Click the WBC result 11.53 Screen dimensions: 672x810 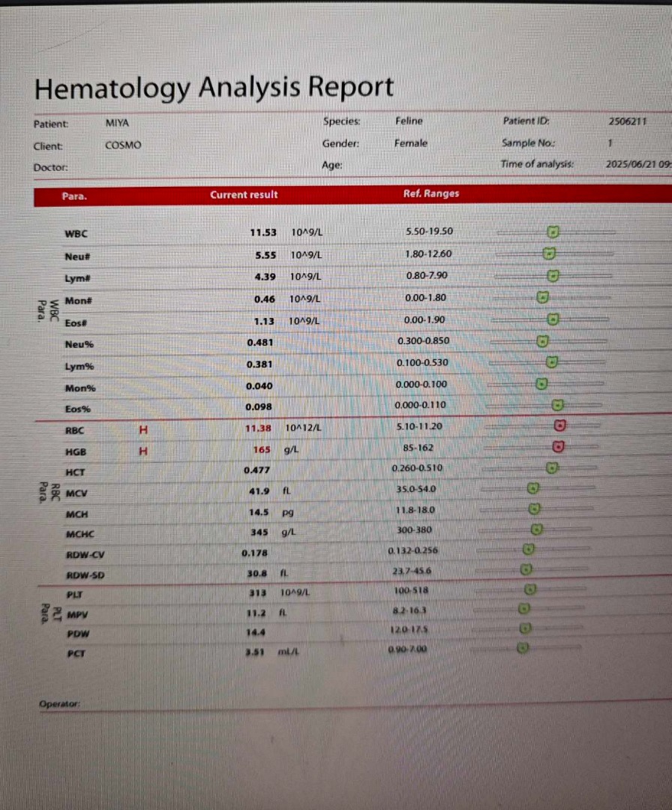(263, 232)
